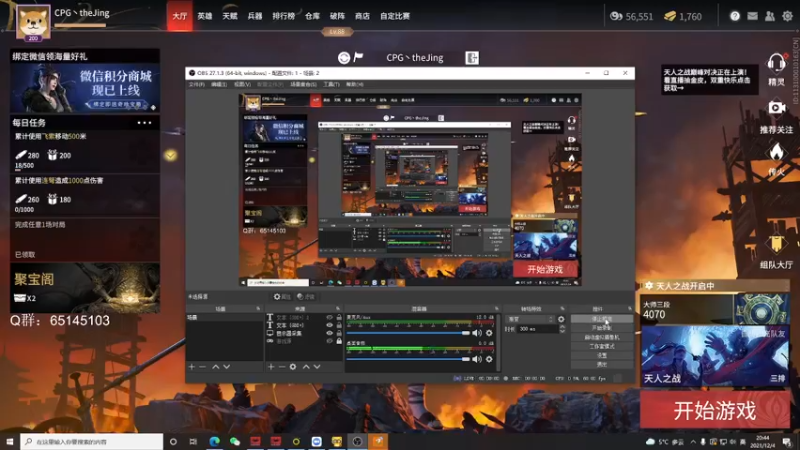Mute the 桌面音频 speaker icon
The image size is (800, 450).
pos(477,359)
